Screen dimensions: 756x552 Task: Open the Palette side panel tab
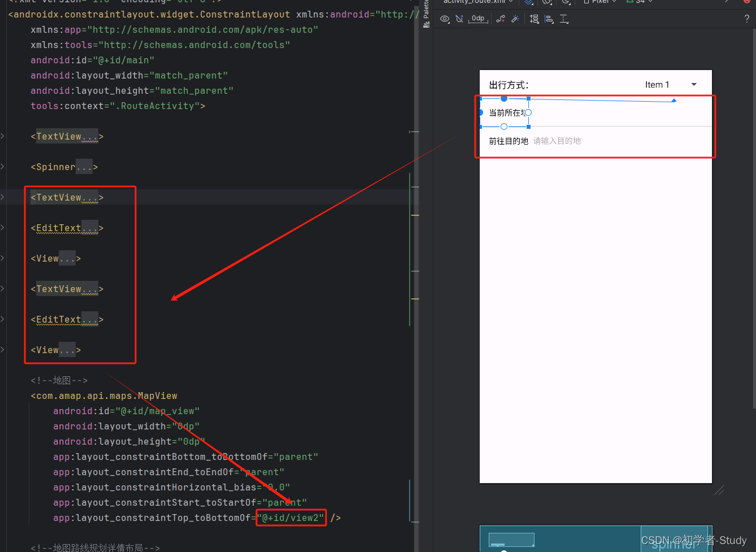click(426, 14)
